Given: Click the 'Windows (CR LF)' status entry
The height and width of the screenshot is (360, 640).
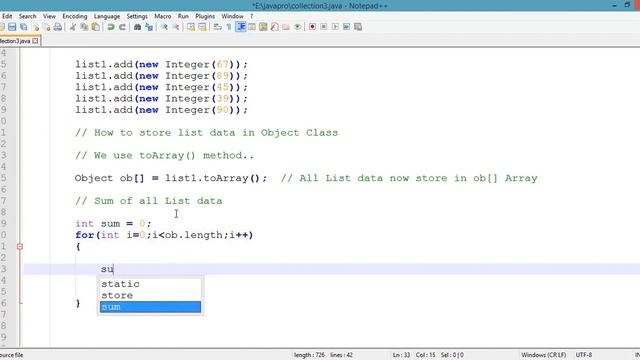Looking at the screenshot, I should point(544,355).
